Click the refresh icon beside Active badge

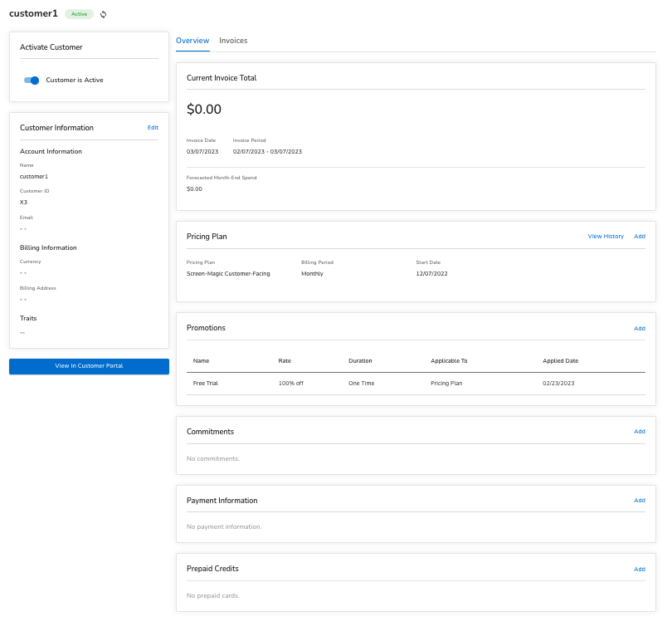(103, 14)
